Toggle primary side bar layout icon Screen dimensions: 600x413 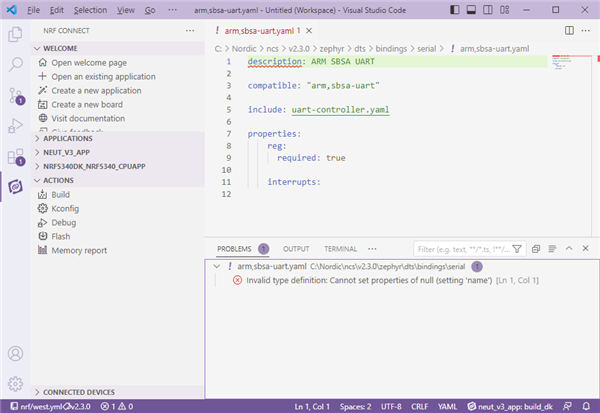[x=455, y=10]
